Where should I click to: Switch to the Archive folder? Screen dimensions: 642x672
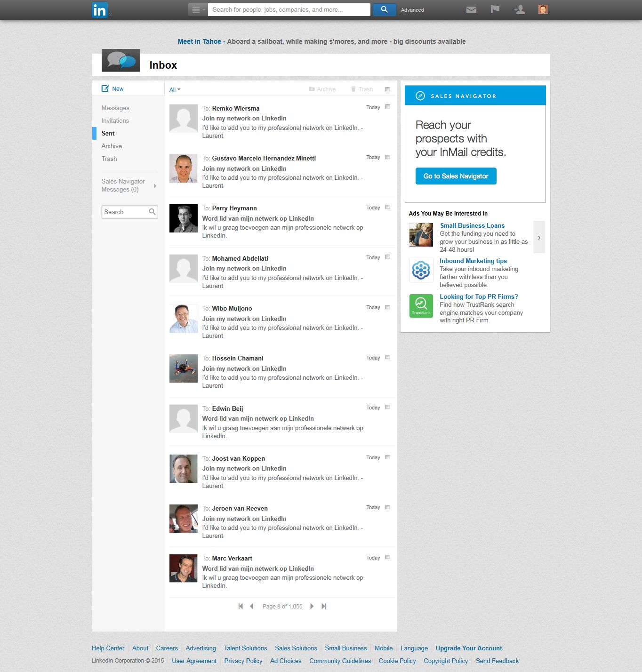point(112,146)
